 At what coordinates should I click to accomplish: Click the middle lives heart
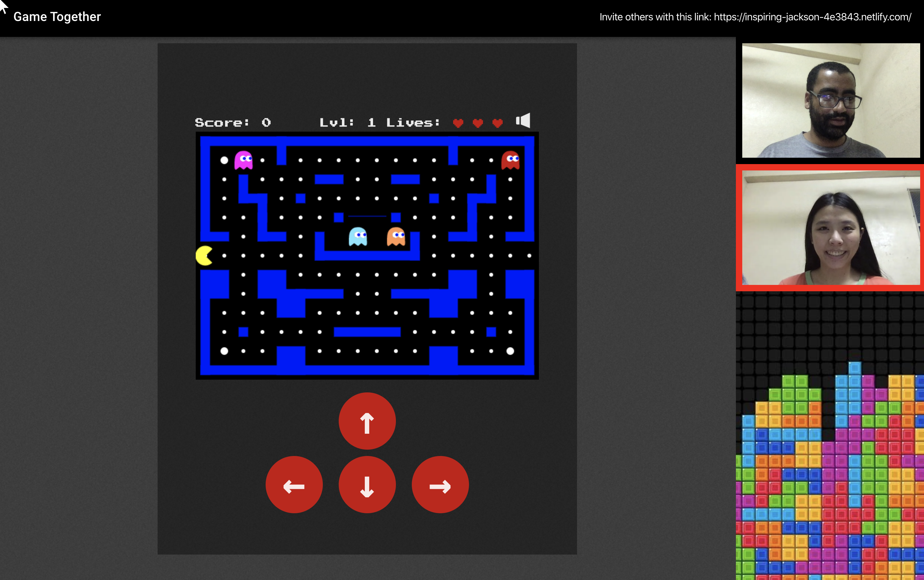click(478, 123)
